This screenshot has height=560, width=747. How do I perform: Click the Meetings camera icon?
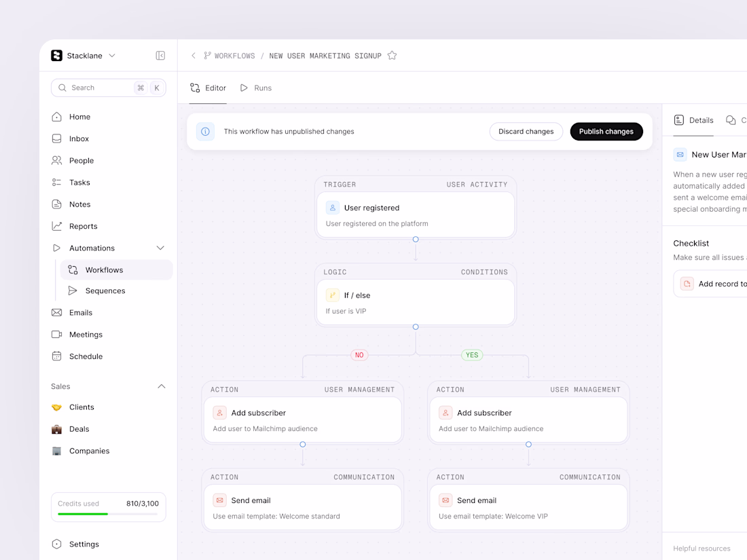coord(56,335)
